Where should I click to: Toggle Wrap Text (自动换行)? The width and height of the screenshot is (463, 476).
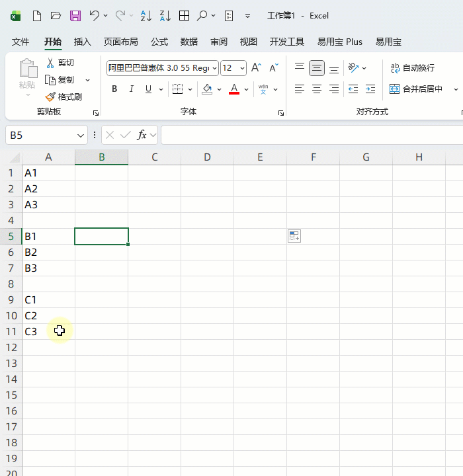tap(413, 68)
